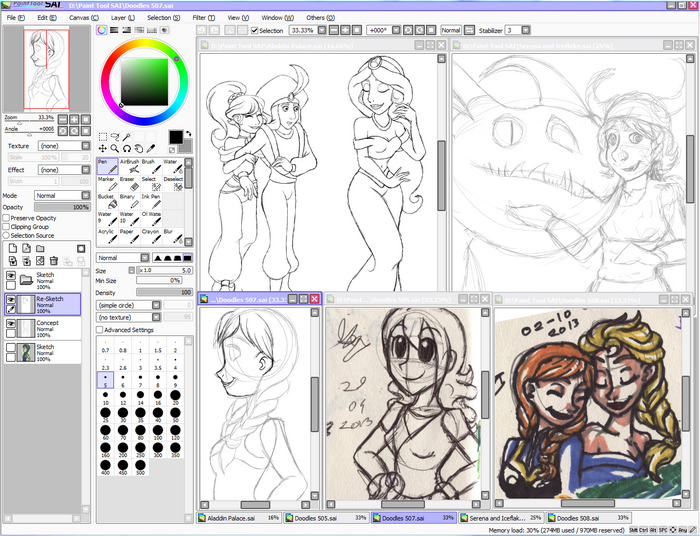Click the brush Size value field
The image size is (700, 536).
click(164, 270)
